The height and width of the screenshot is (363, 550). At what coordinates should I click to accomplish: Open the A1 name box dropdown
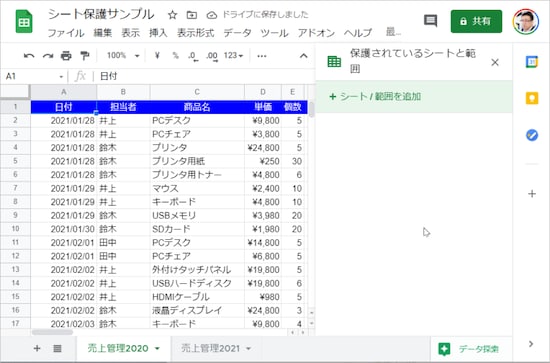pos(61,76)
